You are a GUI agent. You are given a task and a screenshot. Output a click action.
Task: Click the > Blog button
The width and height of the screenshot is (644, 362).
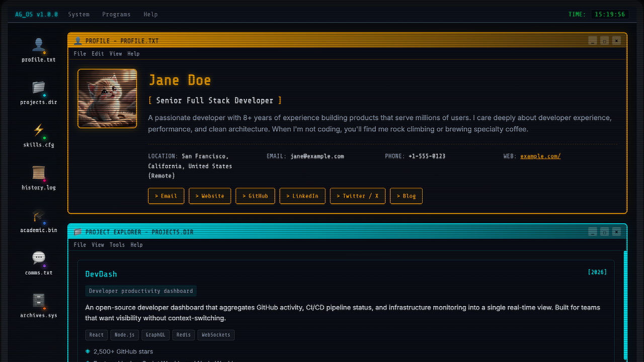(x=406, y=196)
